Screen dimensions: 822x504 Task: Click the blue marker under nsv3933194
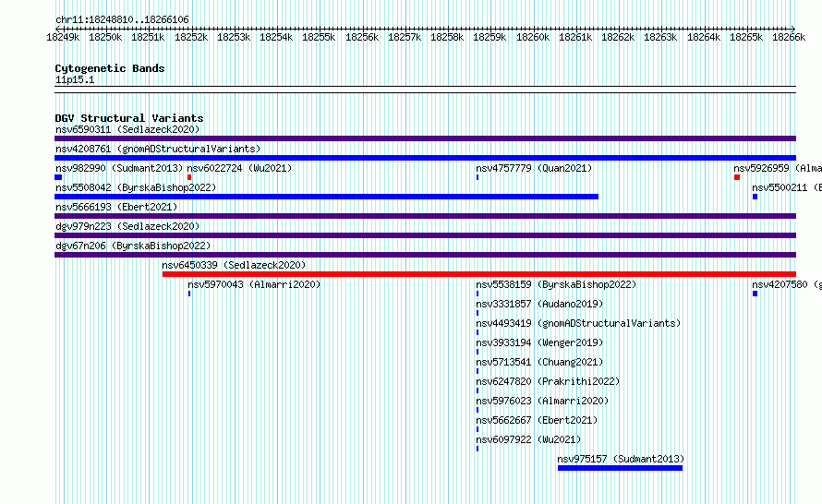(x=477, y=352)
